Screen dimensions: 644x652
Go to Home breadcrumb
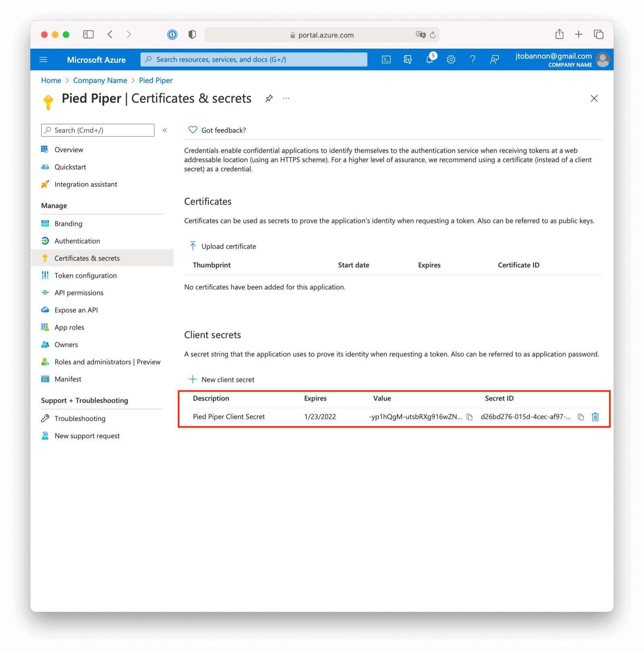(x=51, y=80)
